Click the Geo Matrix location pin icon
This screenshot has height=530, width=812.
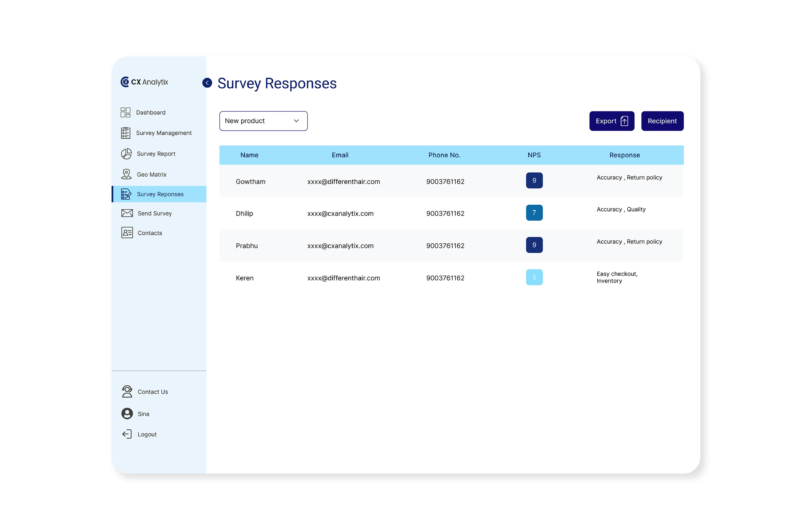pos(126,174)
